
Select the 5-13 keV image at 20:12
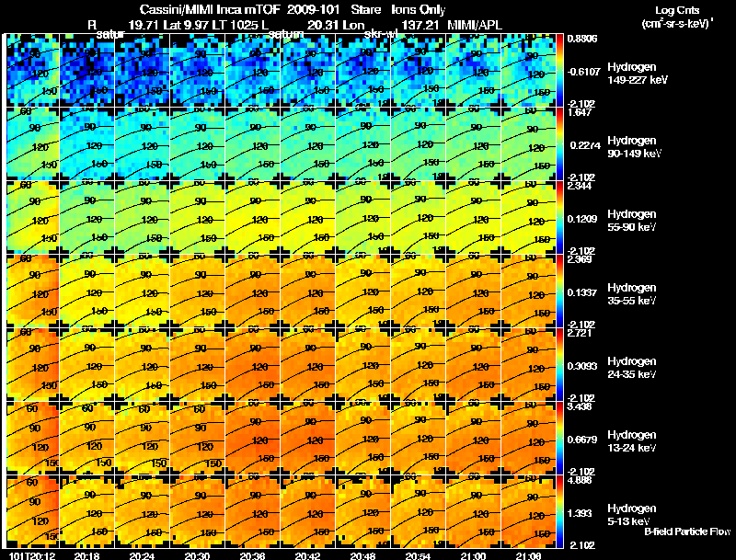click(x=32, y=512)
